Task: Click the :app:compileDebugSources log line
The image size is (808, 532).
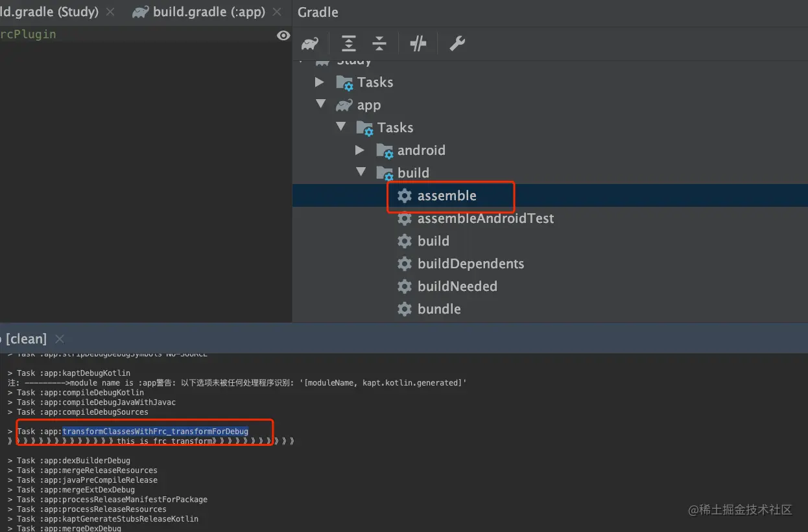Action: click(x=78, y=412)
